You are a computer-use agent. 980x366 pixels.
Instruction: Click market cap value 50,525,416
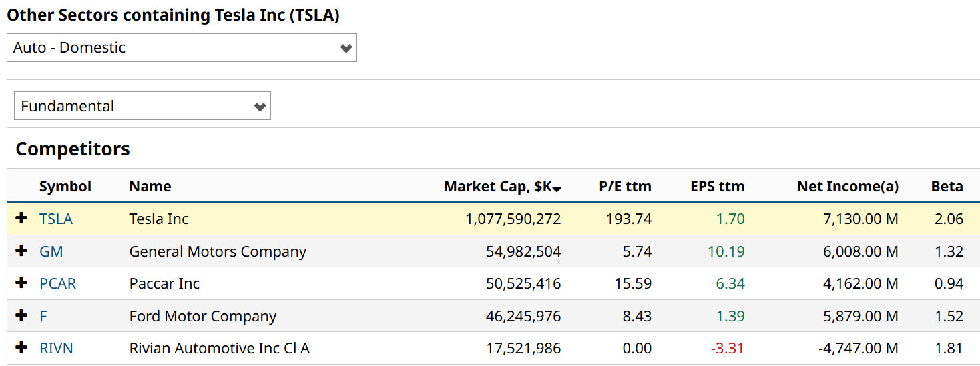tap(523, 283)
